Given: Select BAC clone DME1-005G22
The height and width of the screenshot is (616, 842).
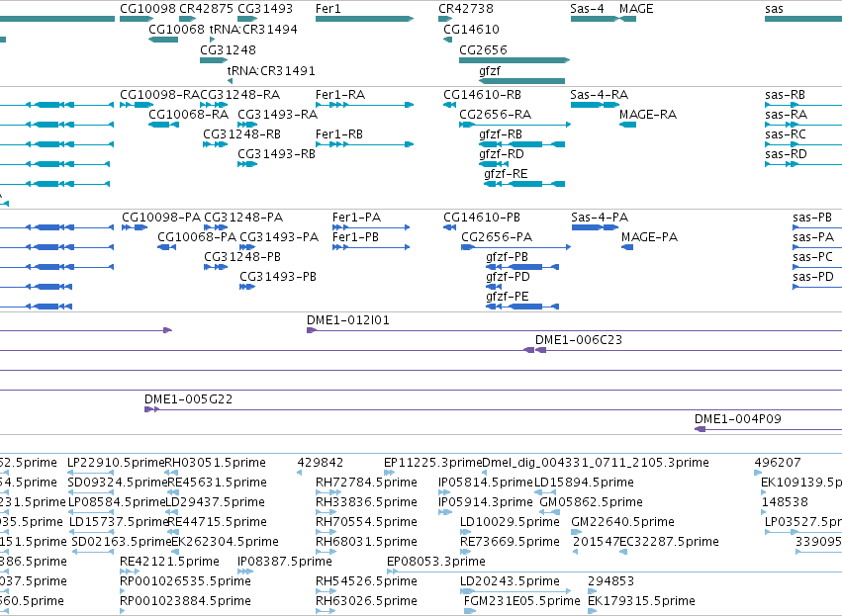Looking at the screenshot, I should 188,400.
